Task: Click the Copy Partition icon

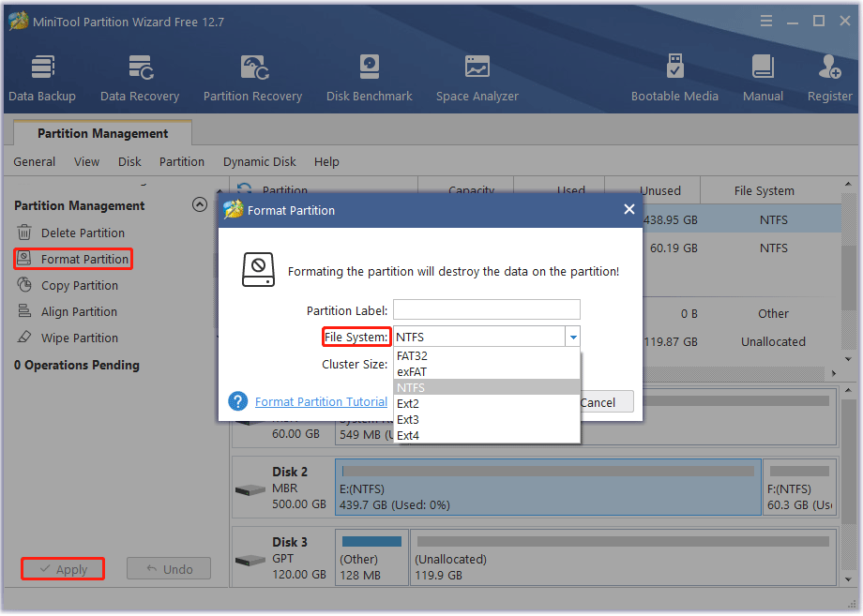Action: click(x=24, y=285)
